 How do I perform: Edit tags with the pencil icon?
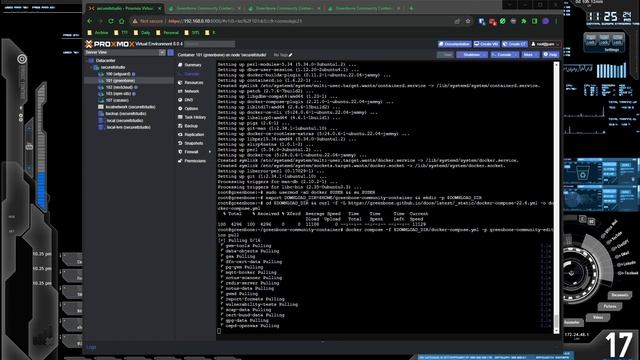(x=291, y=55)
